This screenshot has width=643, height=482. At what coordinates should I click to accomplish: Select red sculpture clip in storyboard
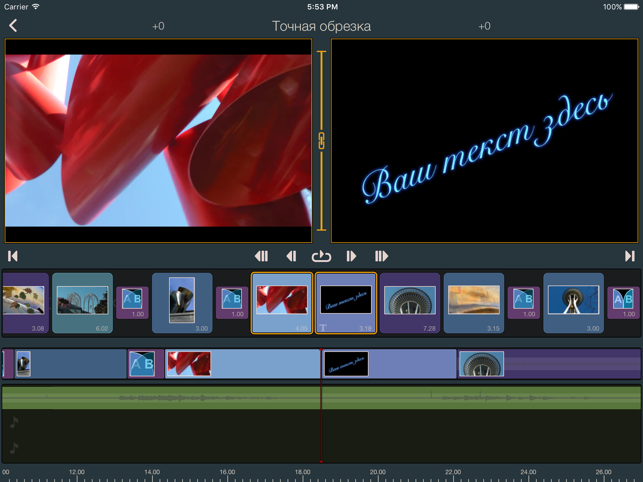point(282,302)
